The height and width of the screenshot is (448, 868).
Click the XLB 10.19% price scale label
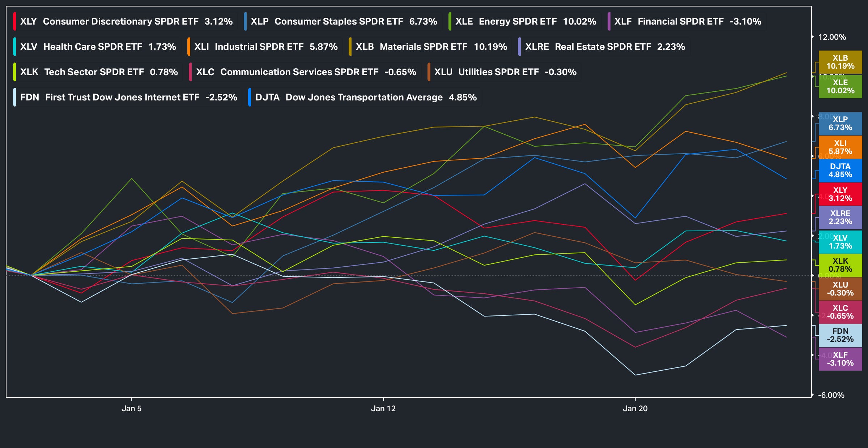pyautogui.click(x=840, y=62)
